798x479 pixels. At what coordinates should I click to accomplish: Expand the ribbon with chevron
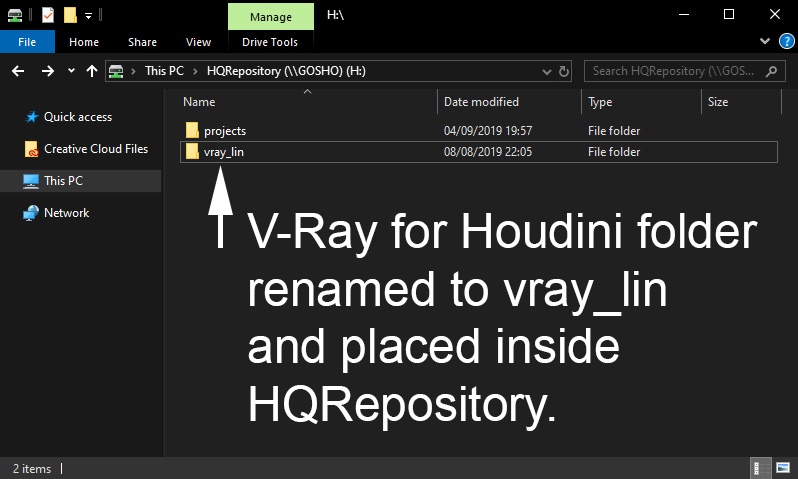click(x=764, y=41)
